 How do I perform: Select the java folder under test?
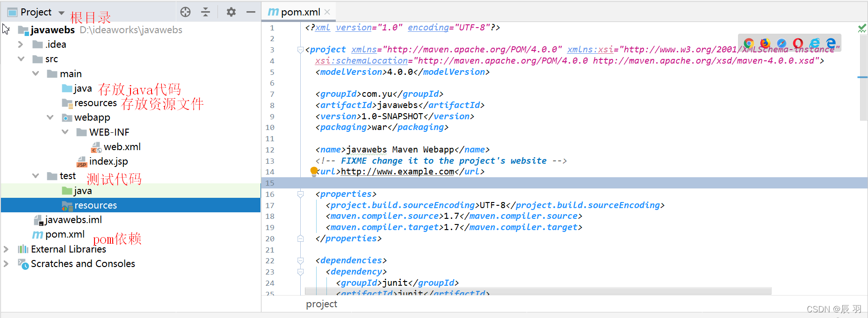83,191
